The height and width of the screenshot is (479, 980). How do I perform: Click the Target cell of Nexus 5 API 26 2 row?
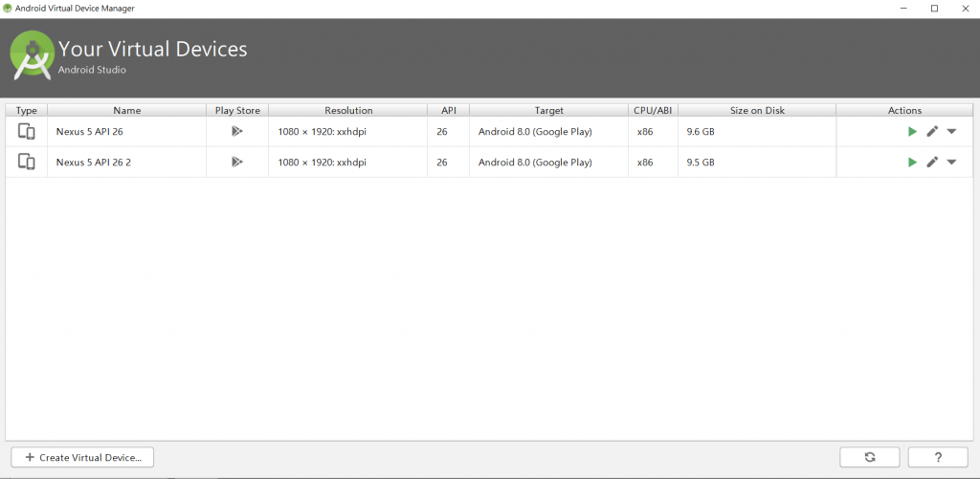548,163
